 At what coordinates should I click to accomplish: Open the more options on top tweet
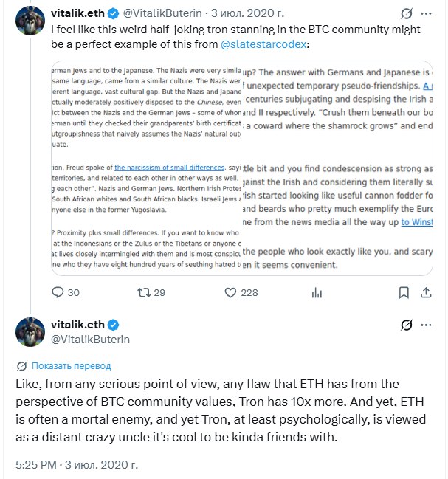click(x=426, y=13)
